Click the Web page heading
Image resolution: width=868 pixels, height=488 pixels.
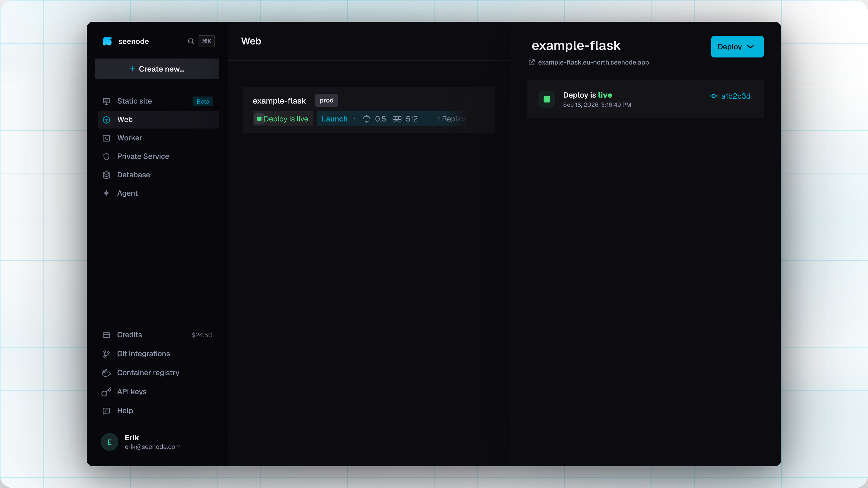[x=251, y=41]
